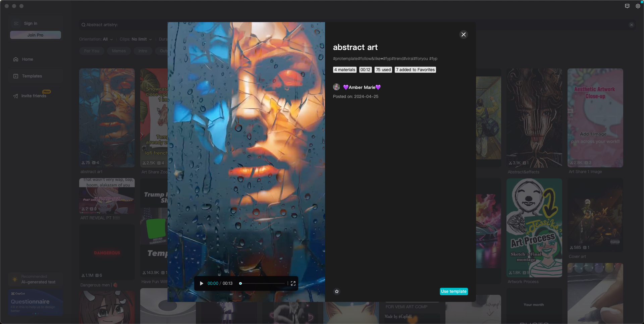644x324 pixels.
Task: Click the "4 materials" tag
Action: click(x=345, y=70)
